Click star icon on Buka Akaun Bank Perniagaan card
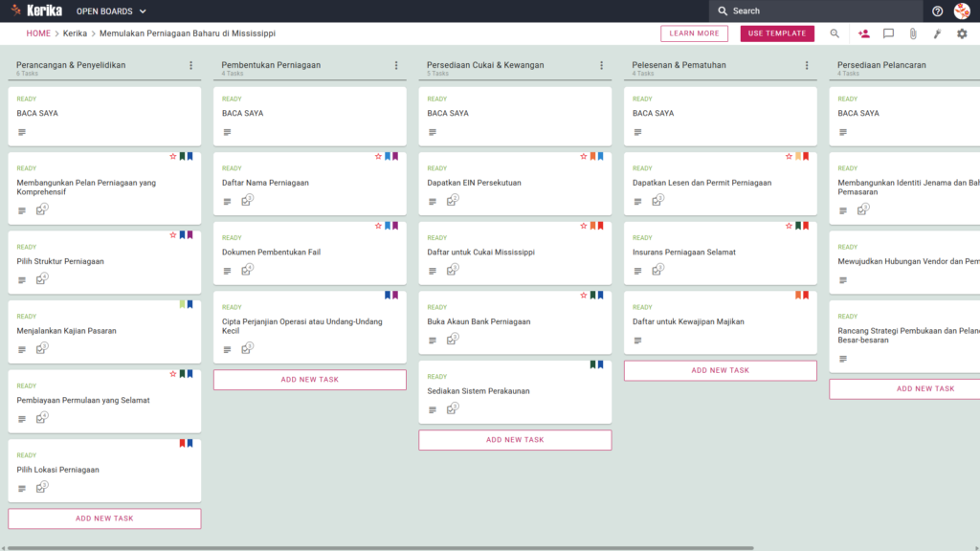The height and width of the screenshot is (551, 980). 583,295
